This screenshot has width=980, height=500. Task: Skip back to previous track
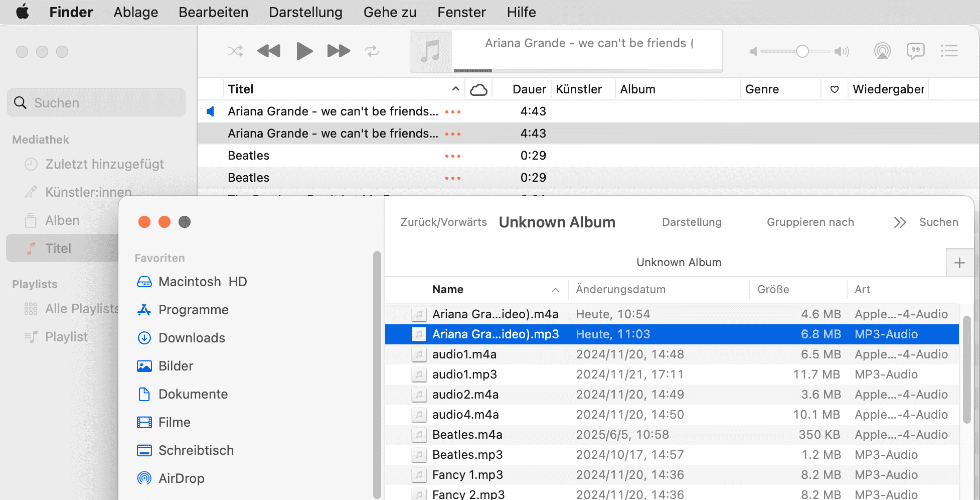[269, 51]
